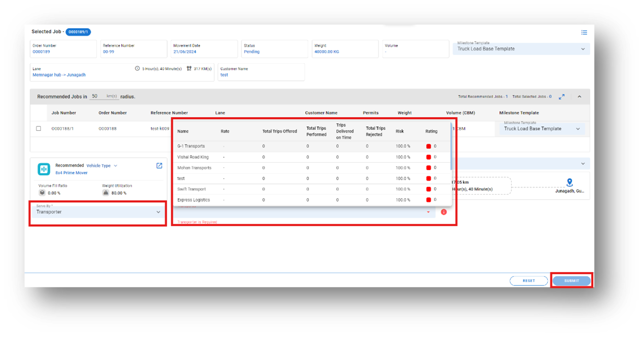Collapse the Recommended Jobs section

point(579,97)
